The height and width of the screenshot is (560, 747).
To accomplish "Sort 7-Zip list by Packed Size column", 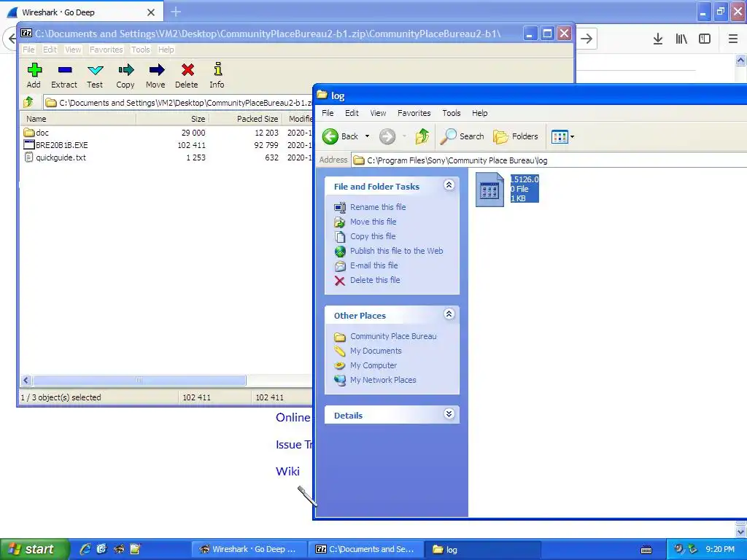I will tap(245, 119).
